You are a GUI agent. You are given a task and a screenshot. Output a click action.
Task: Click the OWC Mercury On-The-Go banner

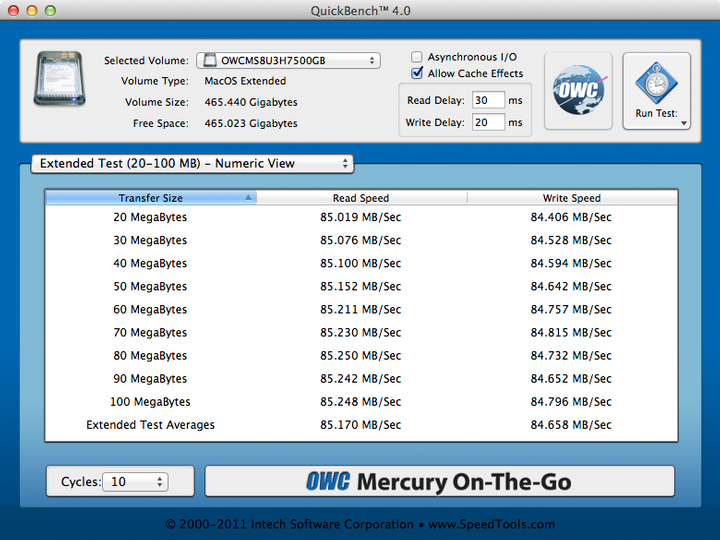439,481
